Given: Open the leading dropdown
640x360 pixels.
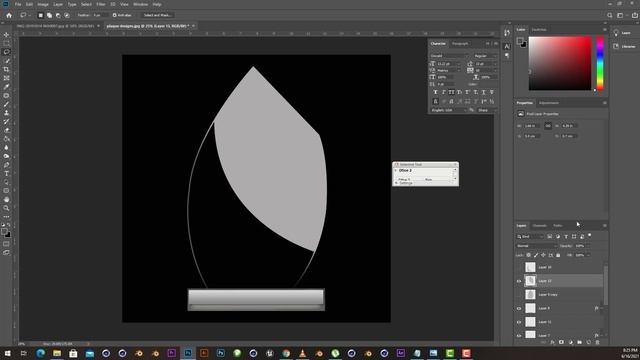Looking at the screenshot, I should [495, 64].
